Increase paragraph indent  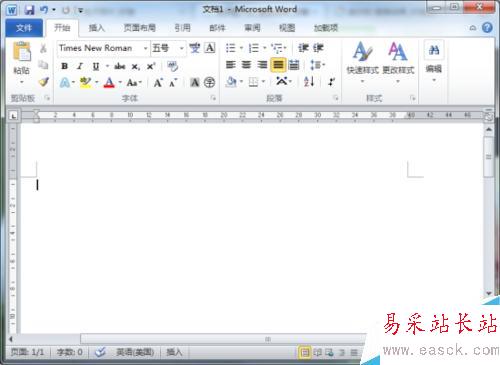[x=318, y=48]
